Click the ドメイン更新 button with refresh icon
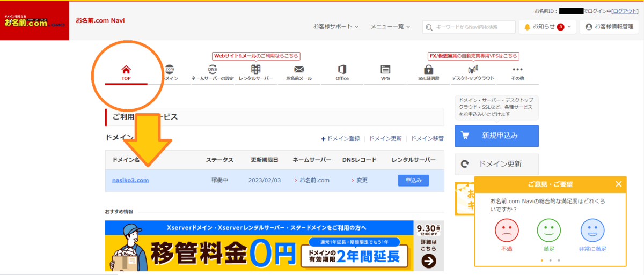Screen dimensions: 644x275 point(496,164)
